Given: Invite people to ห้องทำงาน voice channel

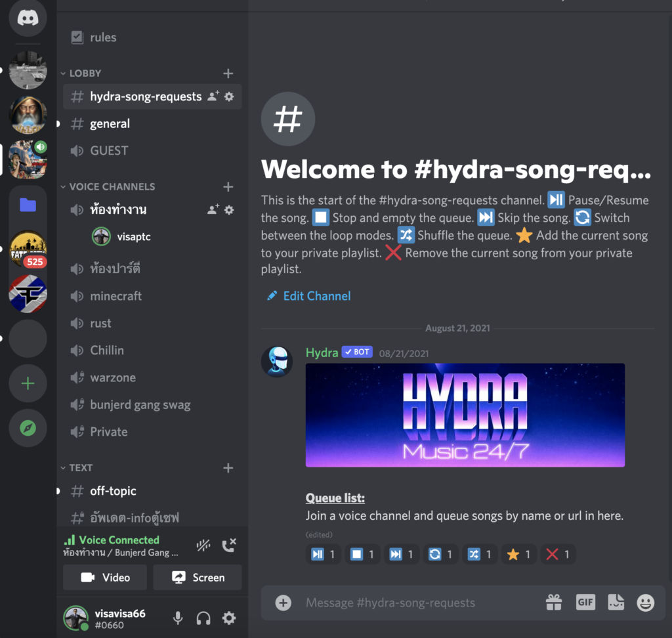Looking at the screenshot, I should click(213, 209).
